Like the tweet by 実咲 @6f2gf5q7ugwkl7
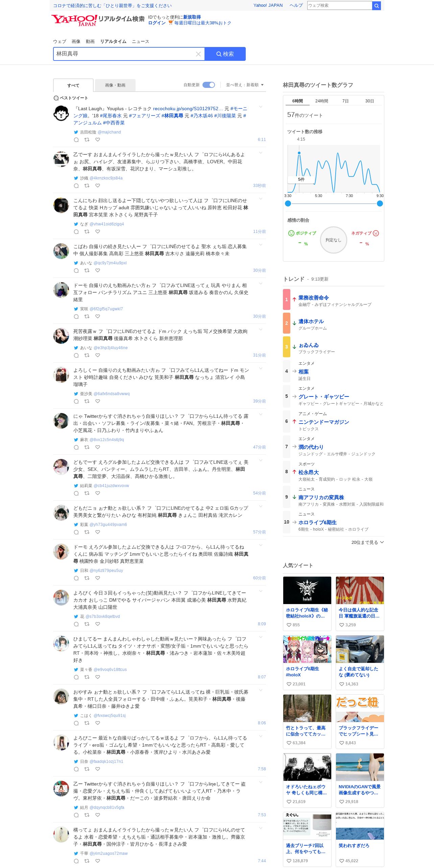 98,316
